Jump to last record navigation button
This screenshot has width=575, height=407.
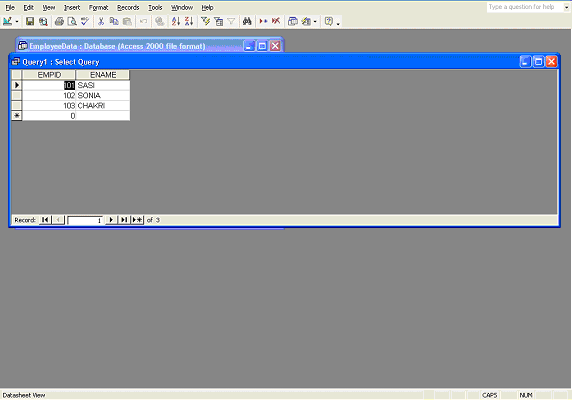pos(124,220)
